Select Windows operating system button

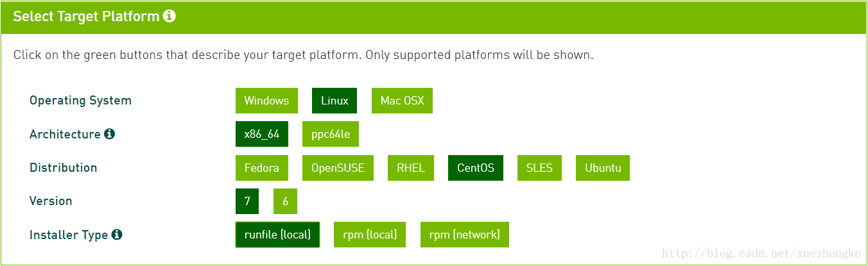coord(266,101)
